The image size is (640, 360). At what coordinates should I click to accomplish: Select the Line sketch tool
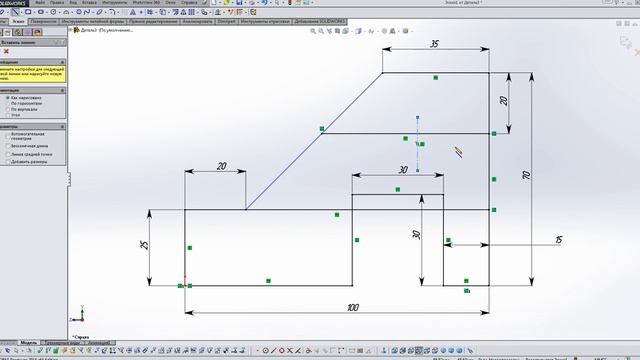pyautogui.click(x=15, y=12)
